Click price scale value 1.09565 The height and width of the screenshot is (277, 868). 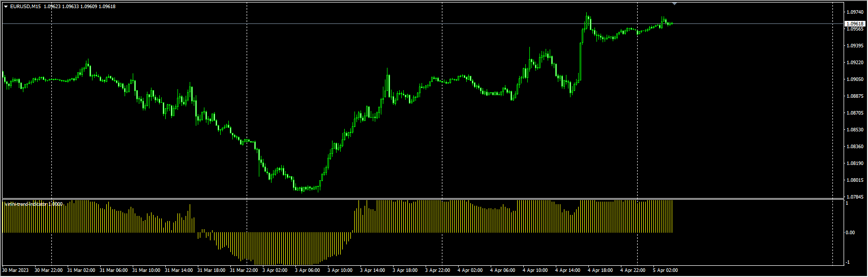tap(855, 29)
